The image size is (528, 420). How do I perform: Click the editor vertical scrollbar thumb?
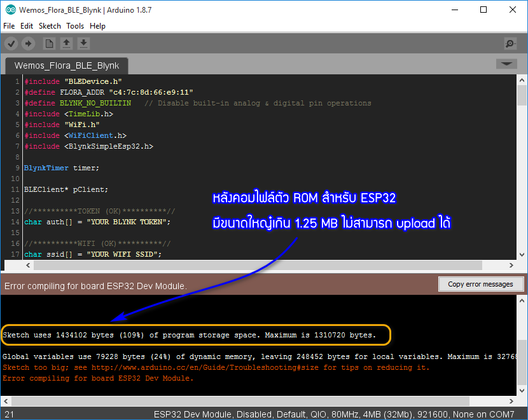522,95
